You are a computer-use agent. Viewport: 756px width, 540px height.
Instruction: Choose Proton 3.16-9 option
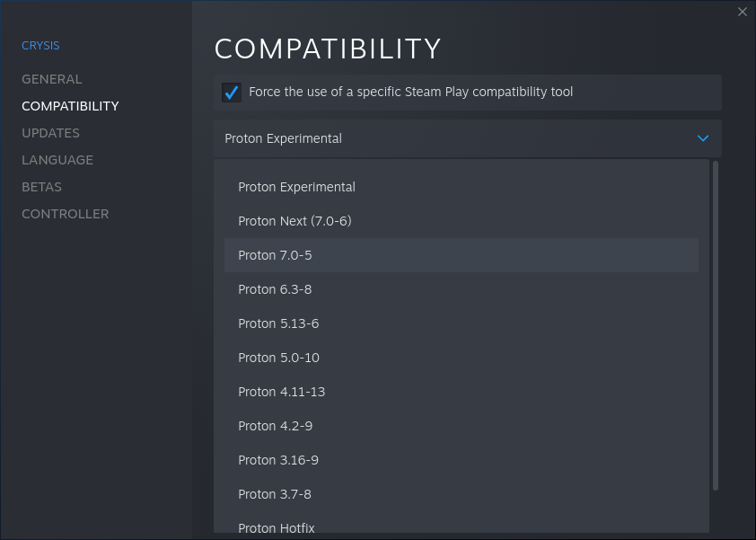278,460
